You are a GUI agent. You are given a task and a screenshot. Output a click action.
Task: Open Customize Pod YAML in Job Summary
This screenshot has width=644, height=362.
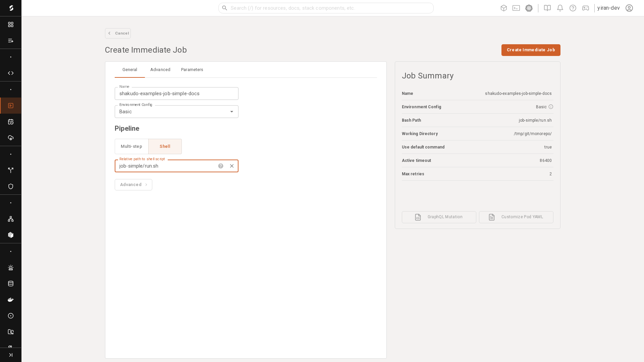[x=516, y=217]
